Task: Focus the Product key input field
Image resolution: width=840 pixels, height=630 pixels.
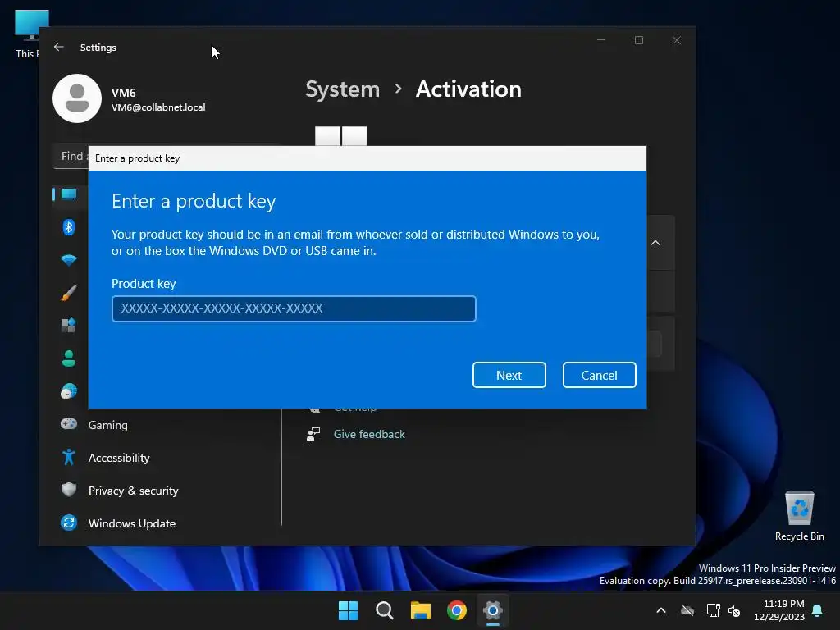Action: [294, 308]
